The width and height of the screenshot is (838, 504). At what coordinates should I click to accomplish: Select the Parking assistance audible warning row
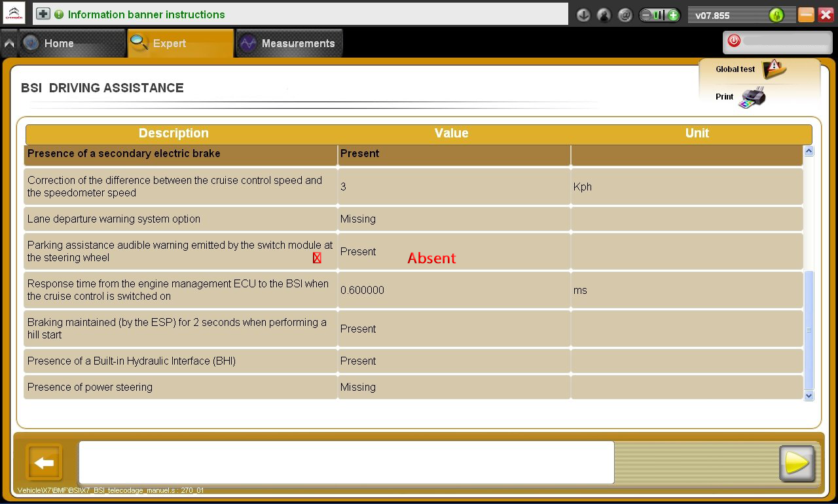(x=413, y=251)
